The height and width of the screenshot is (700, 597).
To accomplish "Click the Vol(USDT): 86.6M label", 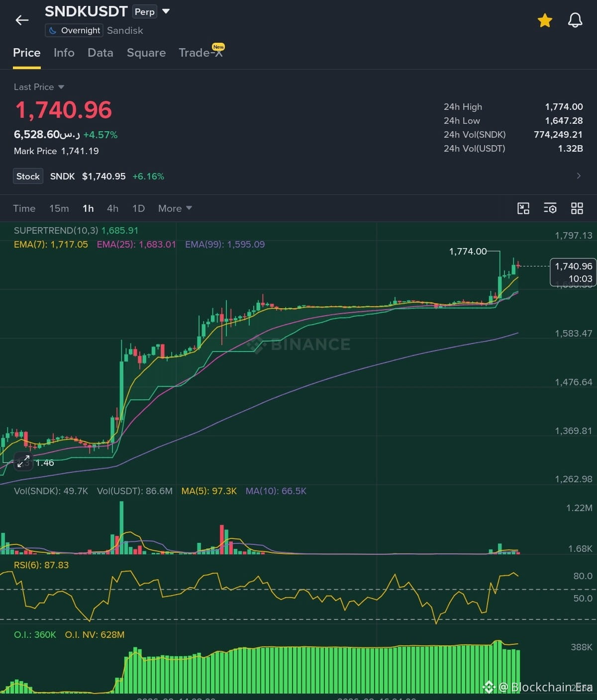I will point(135,491).
